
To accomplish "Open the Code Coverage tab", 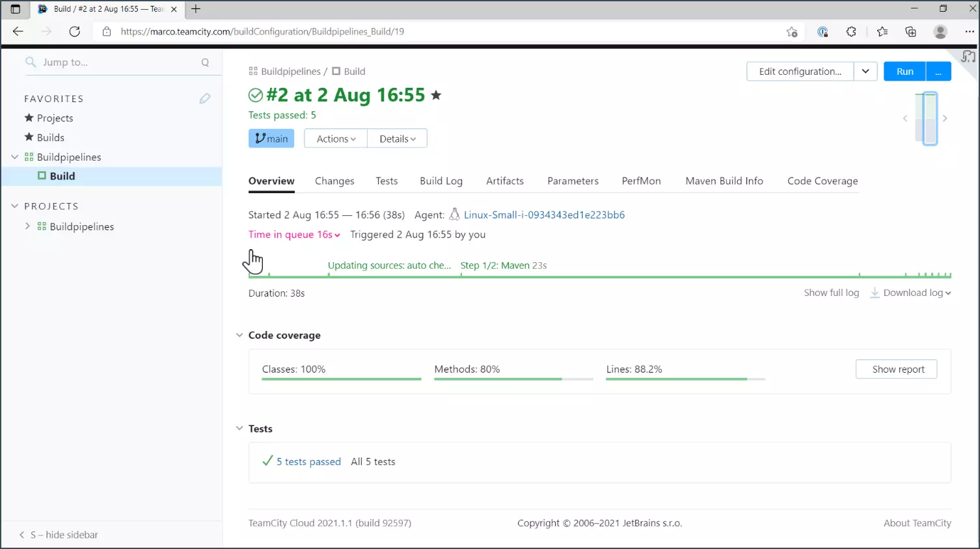I will pyautogui.click(x=822, y=181).
